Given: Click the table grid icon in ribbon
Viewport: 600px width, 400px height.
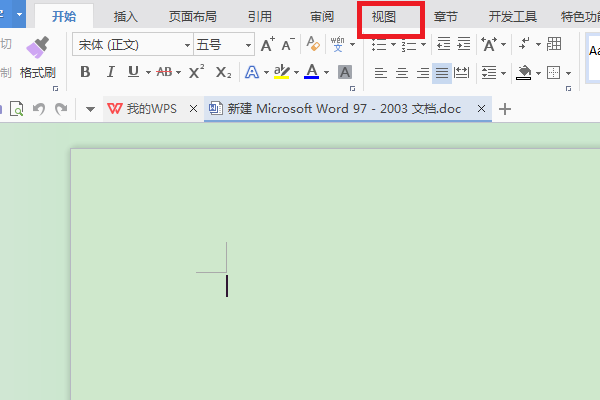Looking at the screenshot, I should tap(554, 44).
